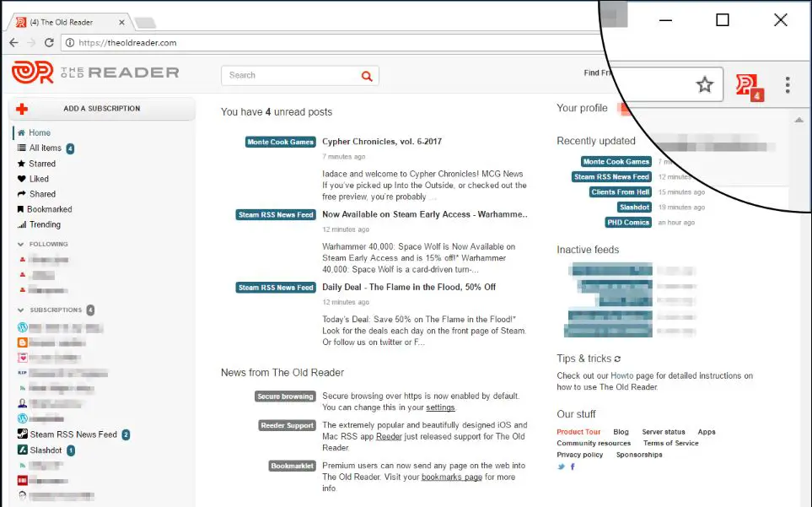Click The Old Reader extension icon with badge 4
The image size is (812, 507).
(x=749, y=84)
